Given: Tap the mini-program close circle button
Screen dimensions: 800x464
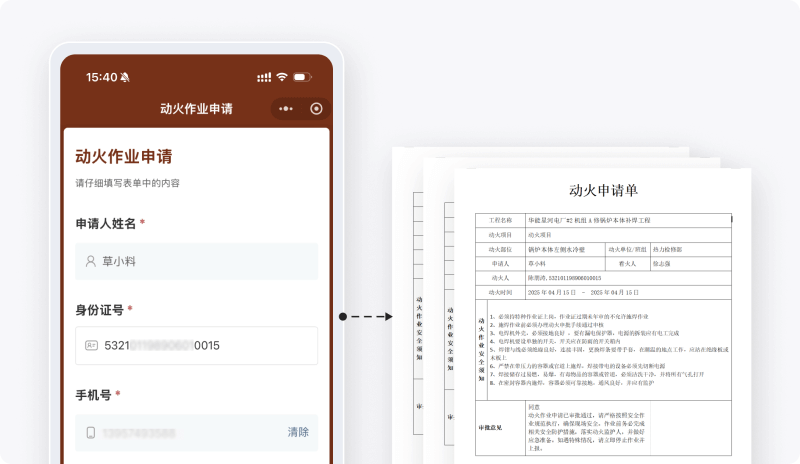Looking at the screenshot, I should pyautogui.click(x=316, y=109).
